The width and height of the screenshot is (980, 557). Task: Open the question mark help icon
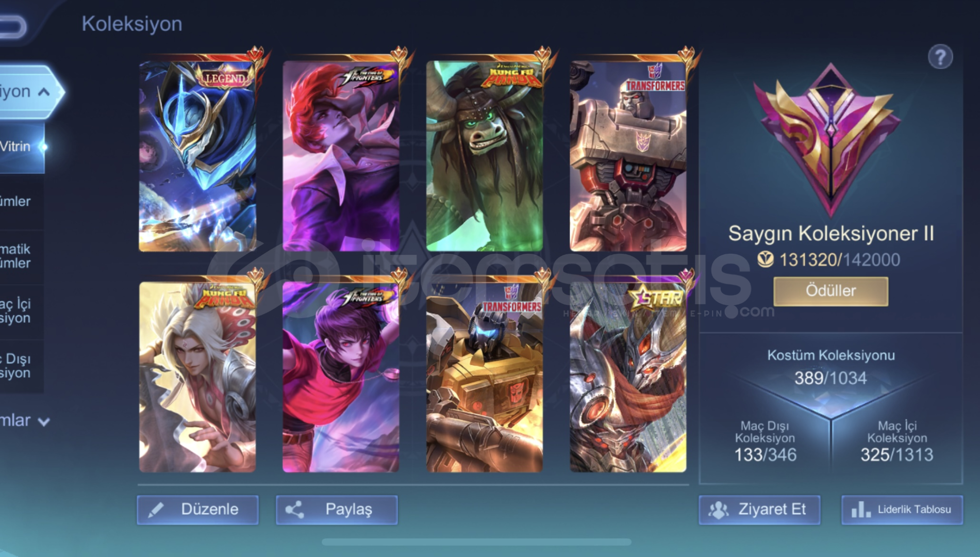[940, 57]
